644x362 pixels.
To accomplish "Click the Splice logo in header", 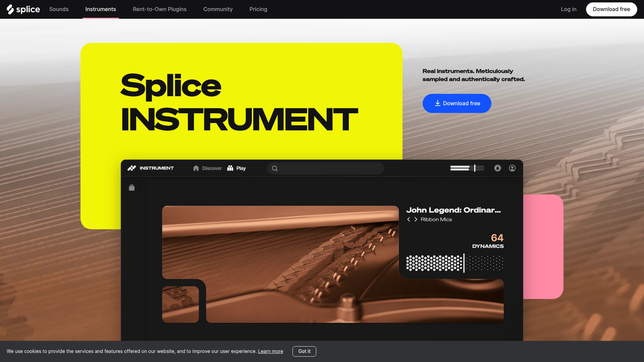I will [x=23, y=9].
